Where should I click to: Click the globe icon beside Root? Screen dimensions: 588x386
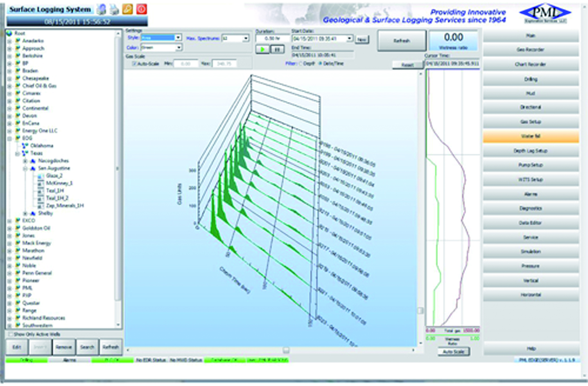pyautogui.click(x=9, y=33)
